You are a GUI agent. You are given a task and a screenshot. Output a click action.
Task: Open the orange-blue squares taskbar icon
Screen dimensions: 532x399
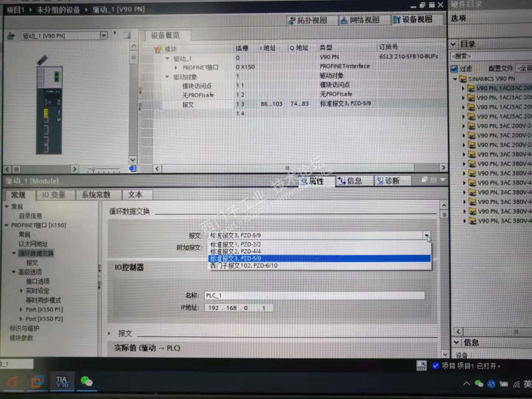(37, 381)
